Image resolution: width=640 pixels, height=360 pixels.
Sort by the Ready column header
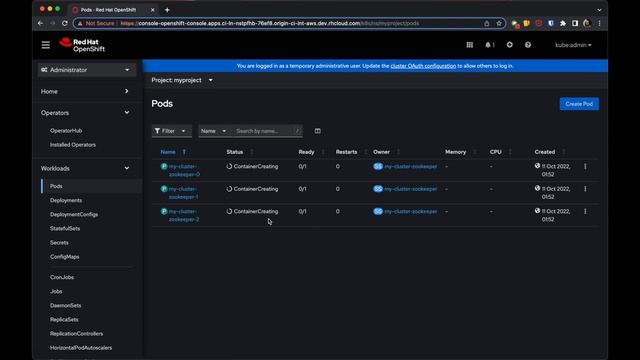(306, 152)
